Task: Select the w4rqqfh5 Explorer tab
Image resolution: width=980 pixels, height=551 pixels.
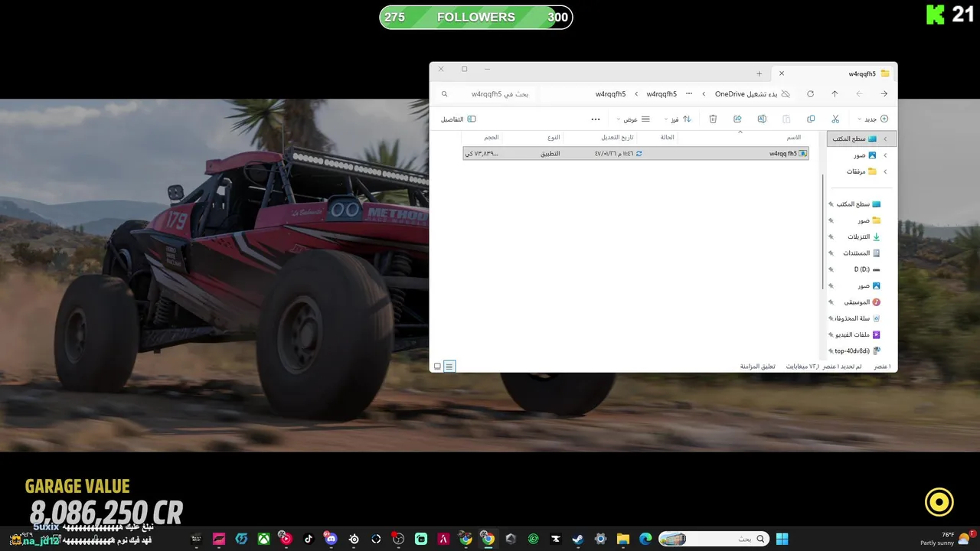Action: click(835, 73)
